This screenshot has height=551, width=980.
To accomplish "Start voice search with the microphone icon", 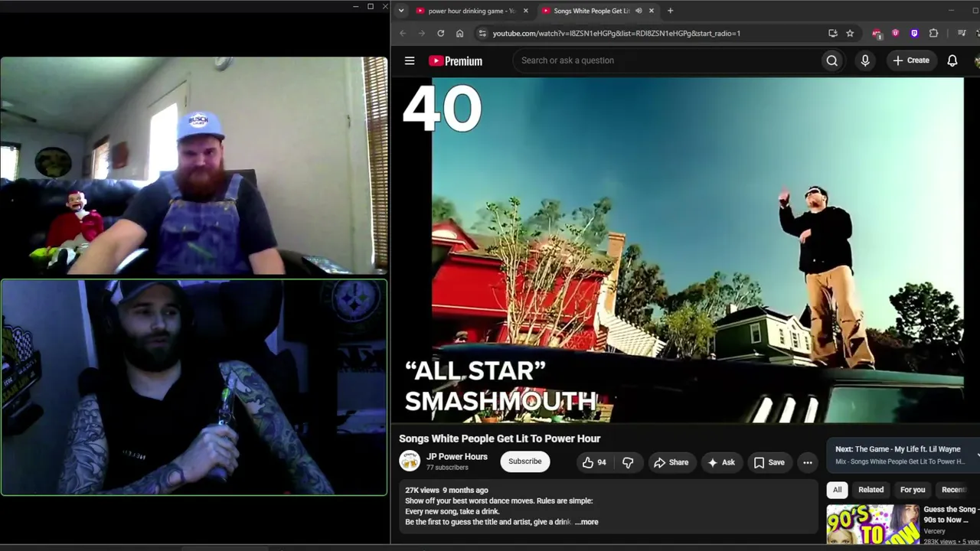I will coord(865,60).
